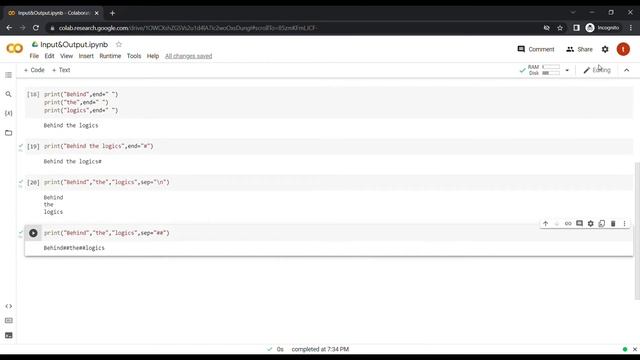Open the Command palette icon

(x=9, y=321)
